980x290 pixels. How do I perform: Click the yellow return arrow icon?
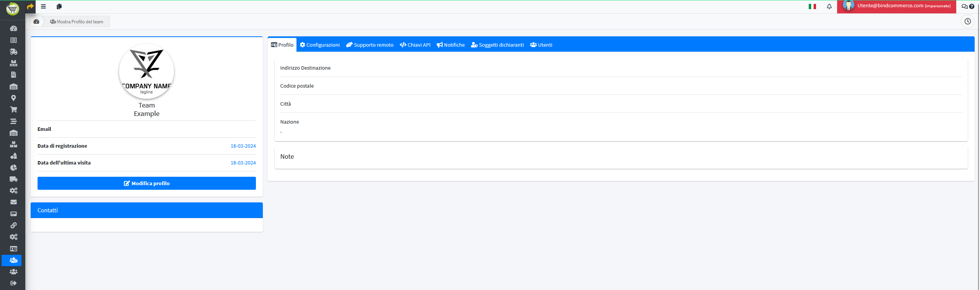(30, 7)
